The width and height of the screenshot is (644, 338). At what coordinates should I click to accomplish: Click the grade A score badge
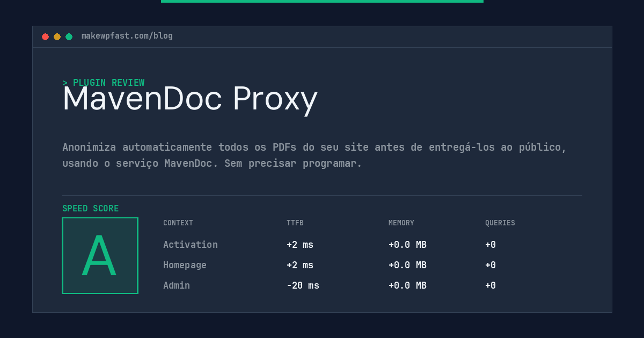100,255
